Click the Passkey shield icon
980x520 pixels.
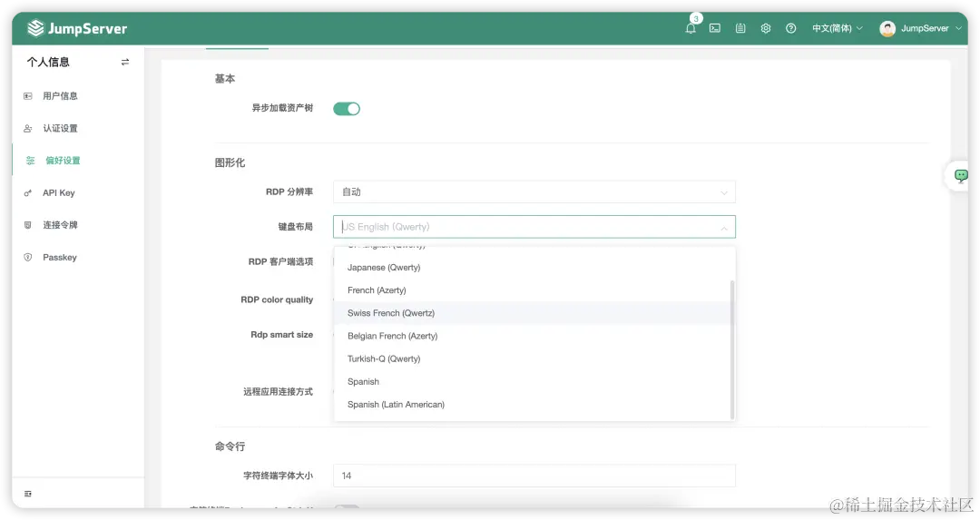tap(27, 258)
